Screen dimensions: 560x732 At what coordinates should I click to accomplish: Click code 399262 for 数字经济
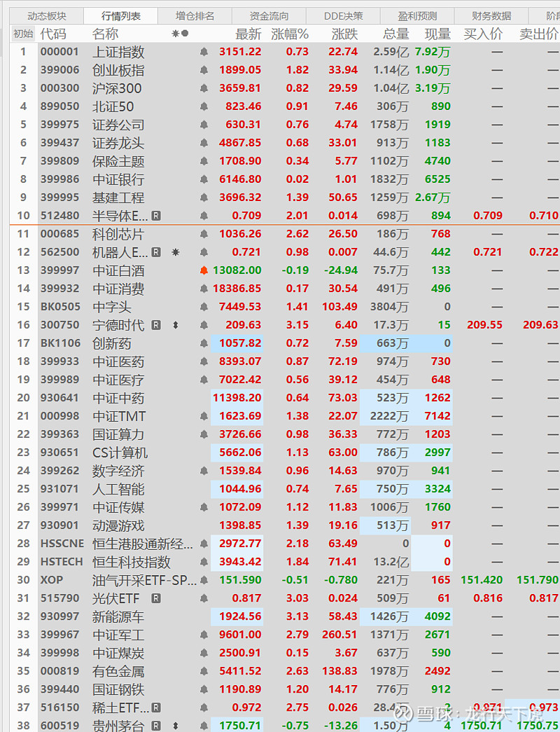click(x=59, y=471)
